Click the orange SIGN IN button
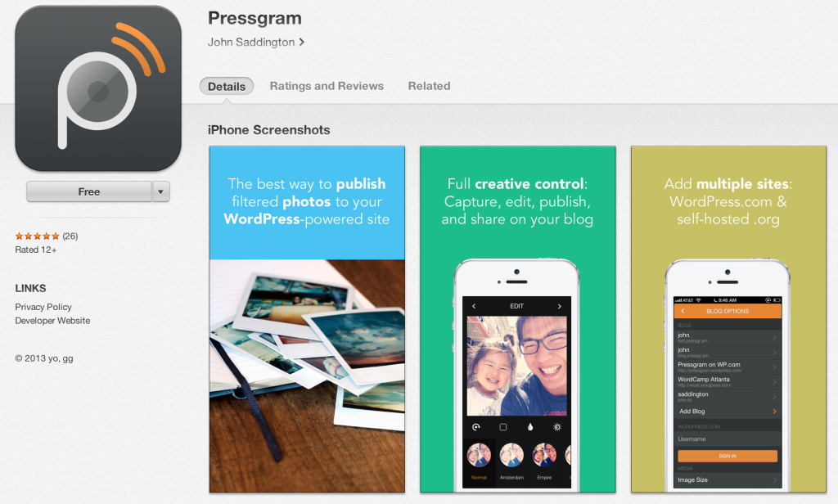Image resolution: width=838 pixels, height=504 pixels. tap(728, 456)
